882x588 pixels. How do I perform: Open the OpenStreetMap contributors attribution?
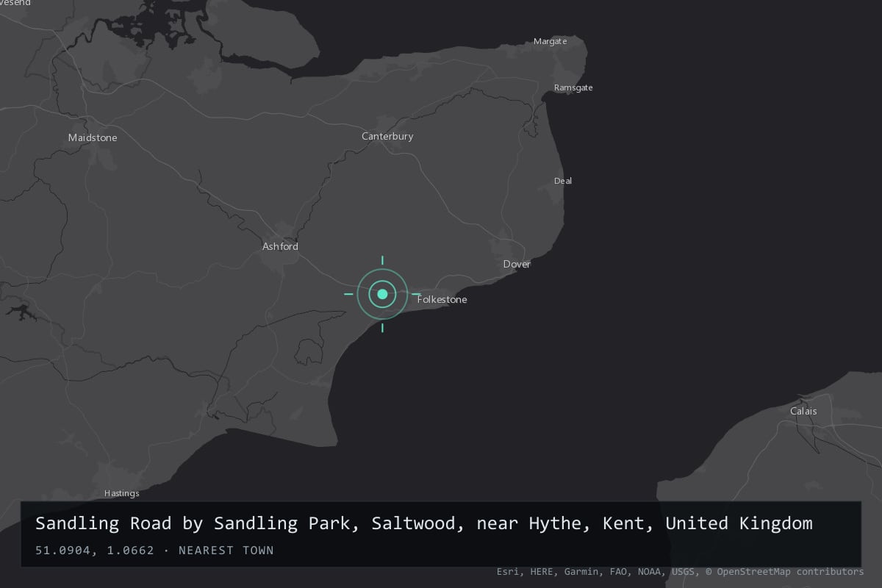(785, 571)
